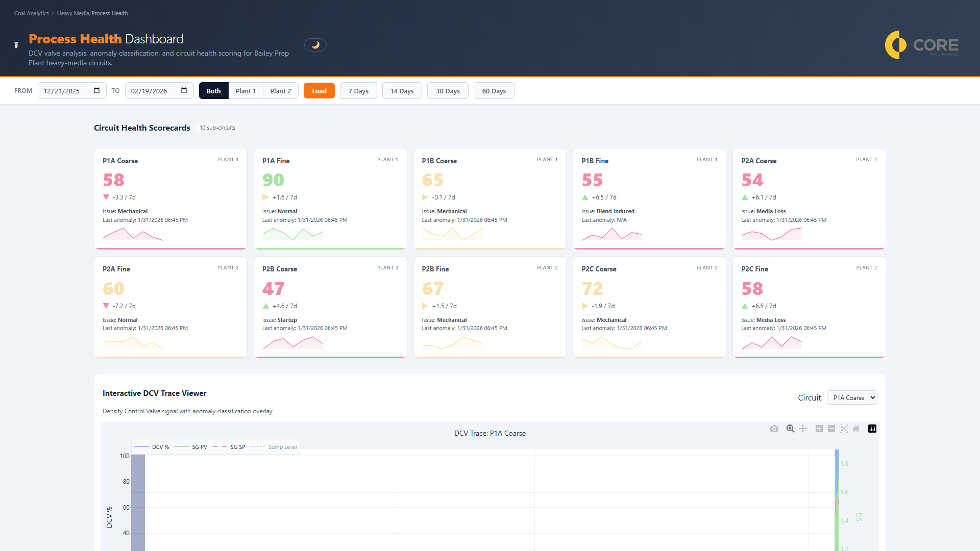The height and width of the screenshot is (551, 980).
Task: Toggle dark mode with the moon switch
Action: (x=315, y=44)
